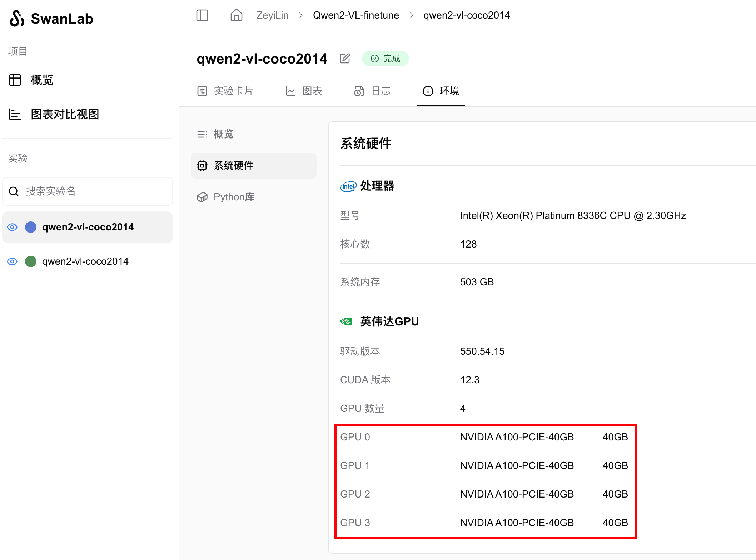This screenshot has height=560, width=756.
Task: Open the 实验卡片 tab
Action: point(225,91)
